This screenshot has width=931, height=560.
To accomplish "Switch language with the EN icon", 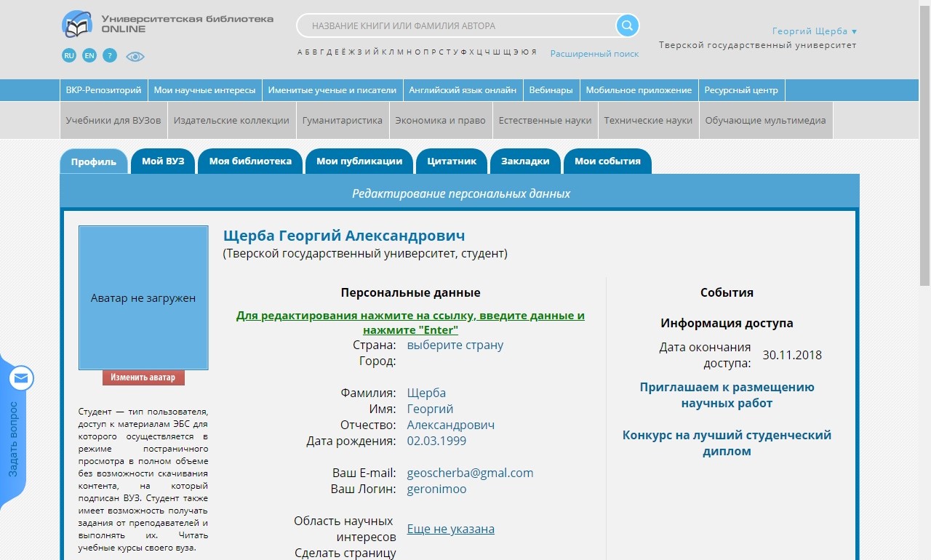I will click(x=89, y=55).
